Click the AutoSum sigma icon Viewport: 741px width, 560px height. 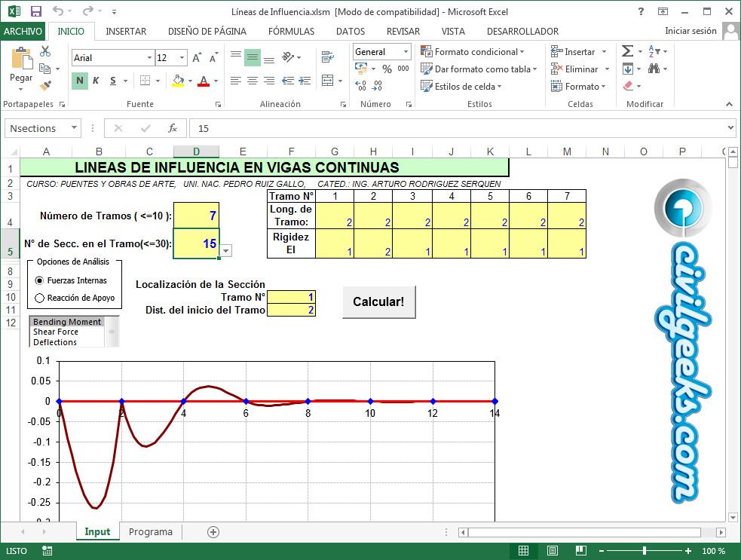click(x=628, y=51)
